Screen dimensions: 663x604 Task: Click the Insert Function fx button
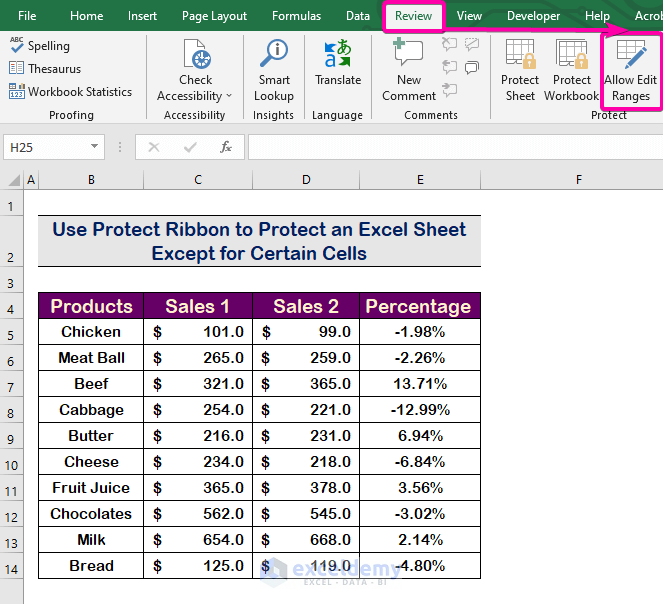click(x=226, y=147)
